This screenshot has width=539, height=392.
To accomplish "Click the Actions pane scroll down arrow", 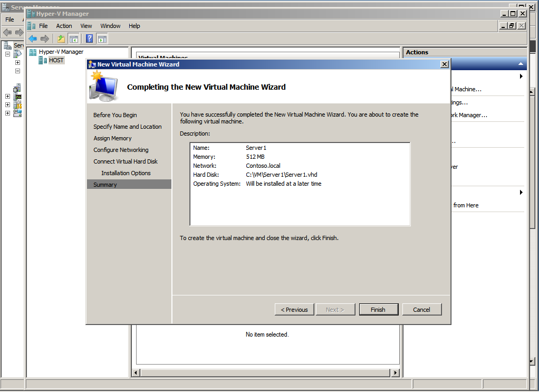I will (x=532, y=361).
